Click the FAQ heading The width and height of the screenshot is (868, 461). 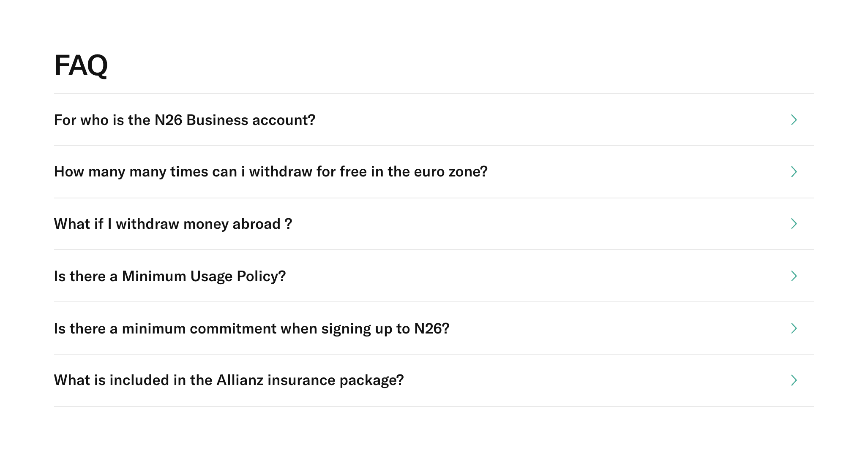81,65
